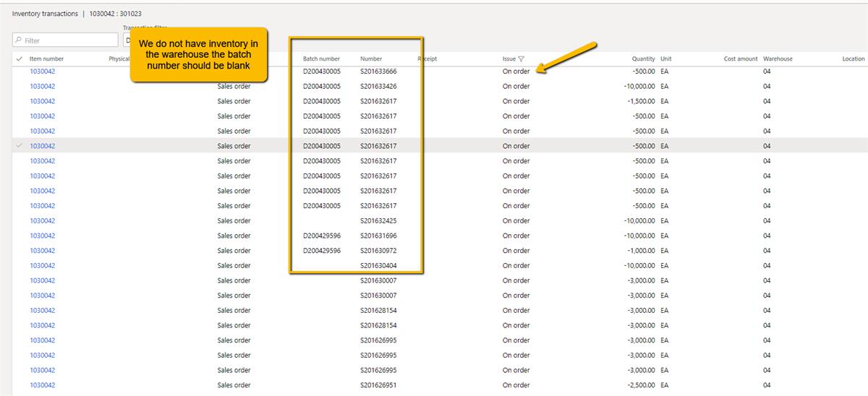Click the quantity -2,500.00 cell
The image size is (868, 396).
pos(641,385)
